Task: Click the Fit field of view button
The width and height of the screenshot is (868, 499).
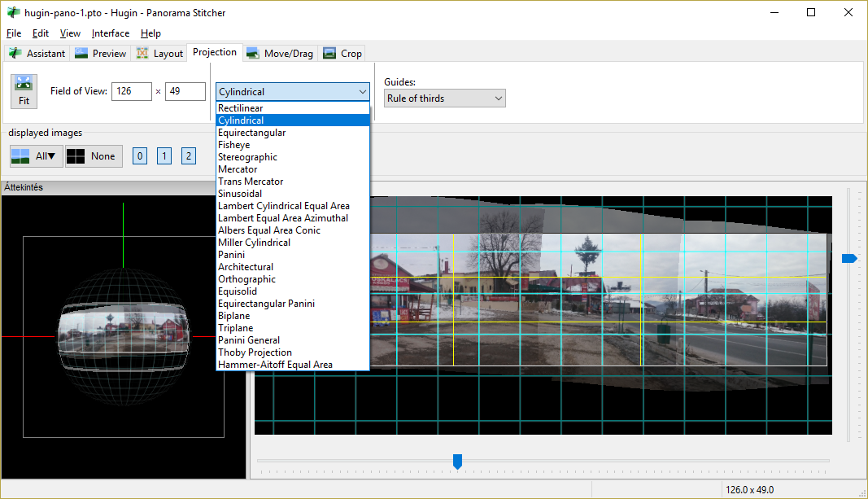Action: [24, 90]
